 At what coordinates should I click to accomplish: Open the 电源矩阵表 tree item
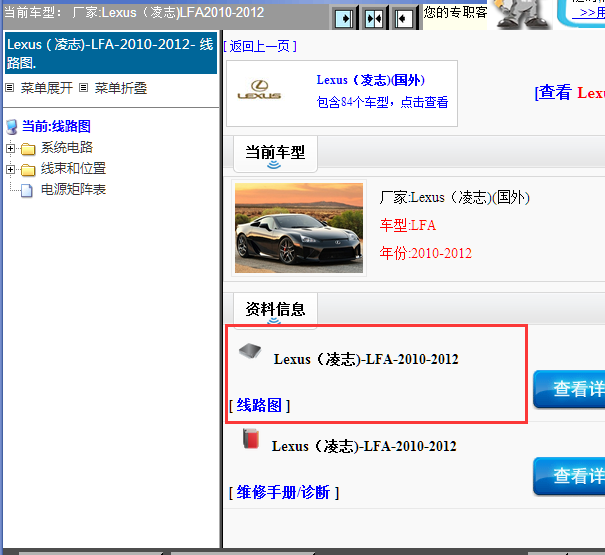click(73, 190)
